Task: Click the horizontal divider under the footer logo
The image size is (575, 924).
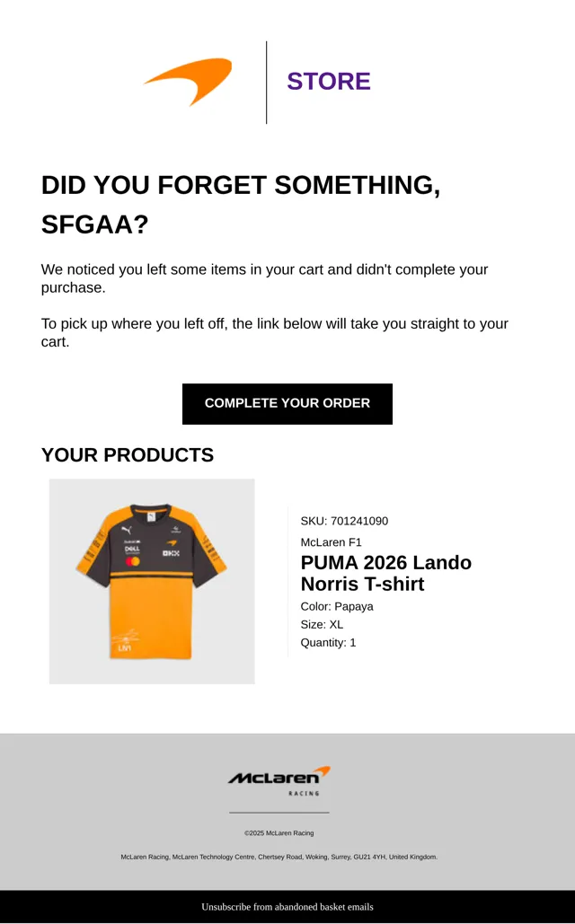Action: click(279, 813)
